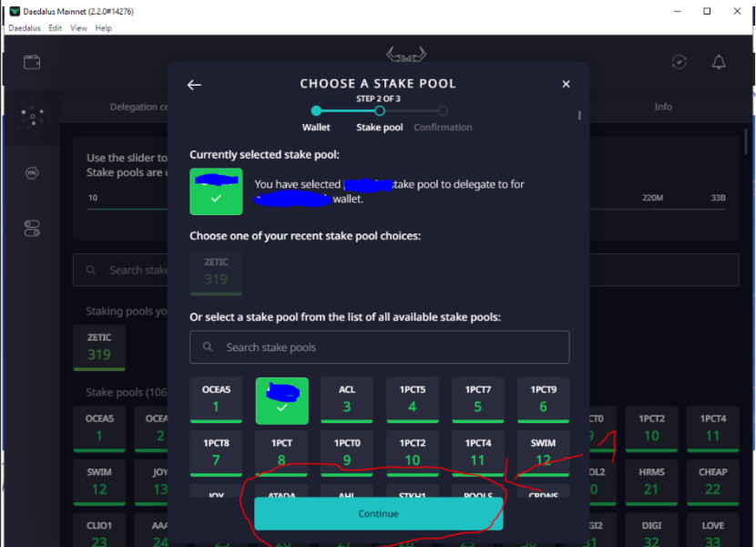The height and width of the screenshot is (547, 756).
Task: Focus the Search stake pools field in dialog
Action: point(380,347)
